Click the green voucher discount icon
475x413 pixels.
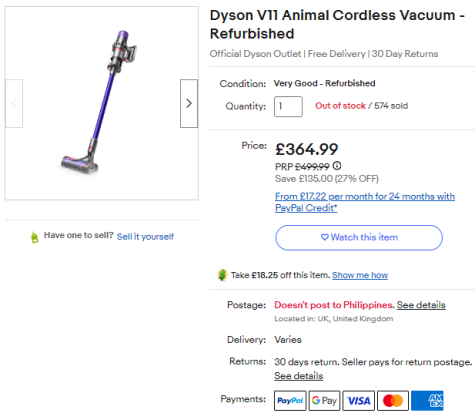[x=222, y=275]
